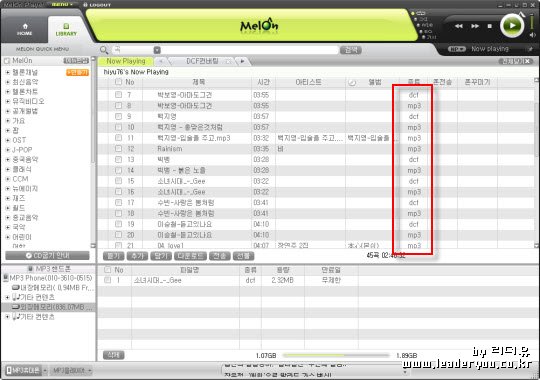Skip to previous track with rewind icon
Screen dimensions: 540x380
tap(459, 26)
